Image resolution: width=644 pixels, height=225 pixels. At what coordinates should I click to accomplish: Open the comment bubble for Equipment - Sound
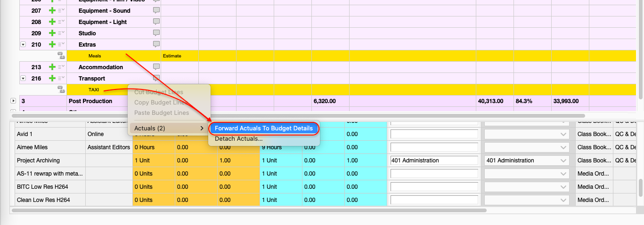pos(156,10)
